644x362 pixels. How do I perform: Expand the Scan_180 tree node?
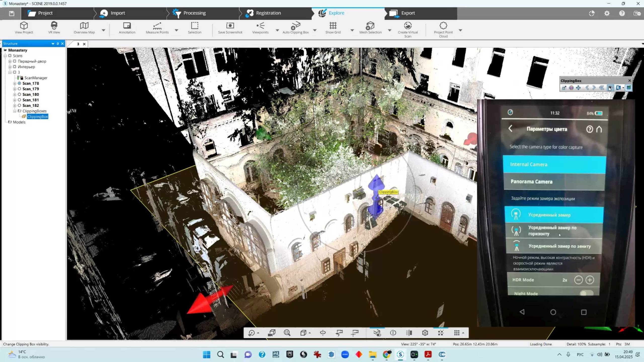15,95
